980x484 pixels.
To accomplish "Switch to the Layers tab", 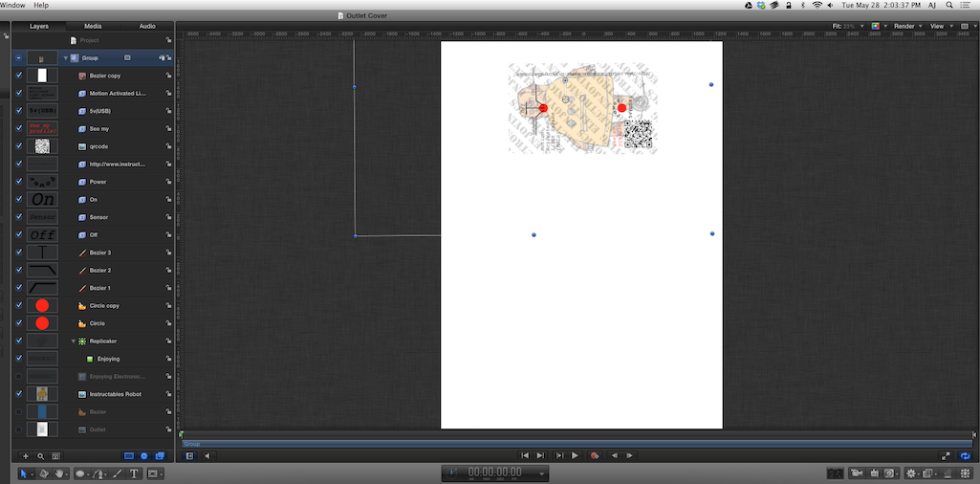I will tap(39, 26).
